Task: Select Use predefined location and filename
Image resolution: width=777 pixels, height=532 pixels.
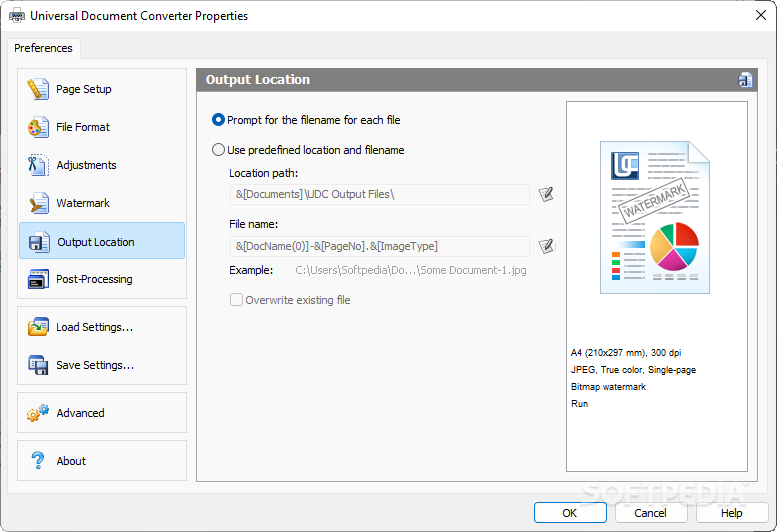Action: (x=308, y=150)
